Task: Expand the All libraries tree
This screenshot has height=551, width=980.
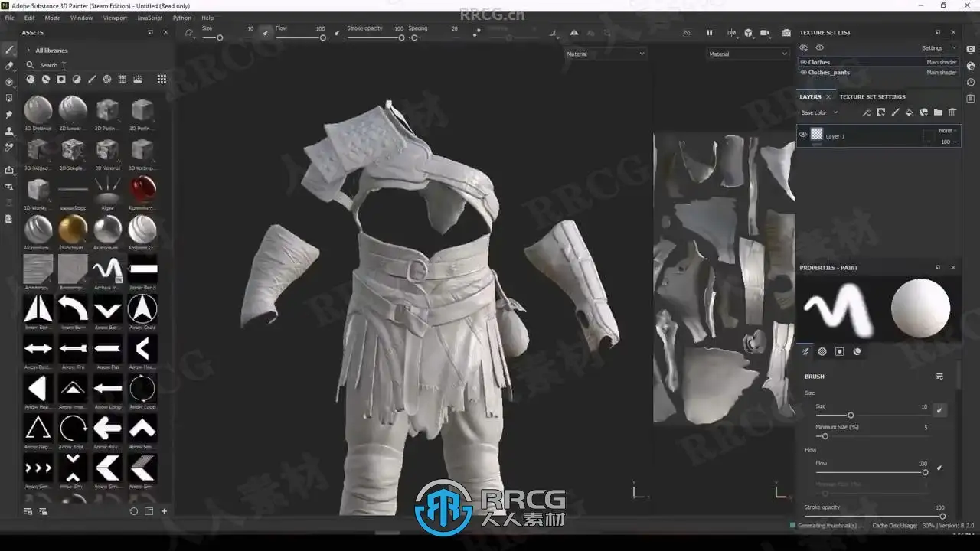Action: pyautogui.click(x=28, y=51)
